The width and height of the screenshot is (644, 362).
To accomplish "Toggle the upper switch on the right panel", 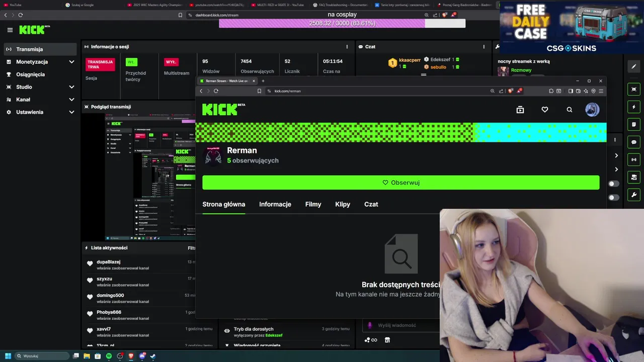I will (x=614, y=184).
